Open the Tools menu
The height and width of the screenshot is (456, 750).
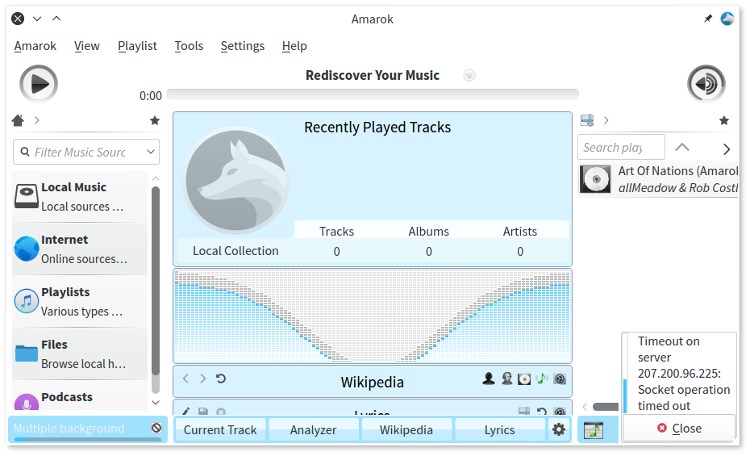coord(189,46)
